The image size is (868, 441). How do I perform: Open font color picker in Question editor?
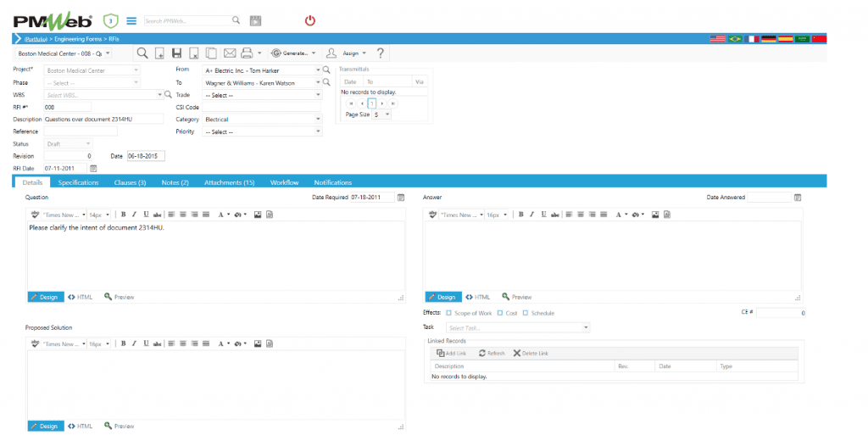coord(223,215)
